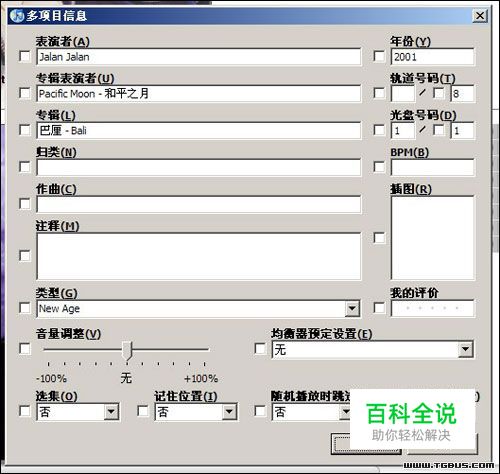The width and height of the screenshot is (500, 474).
Task: Click the empty BPM(B) field
Action: pyautogui.click(x=432, y=167)
